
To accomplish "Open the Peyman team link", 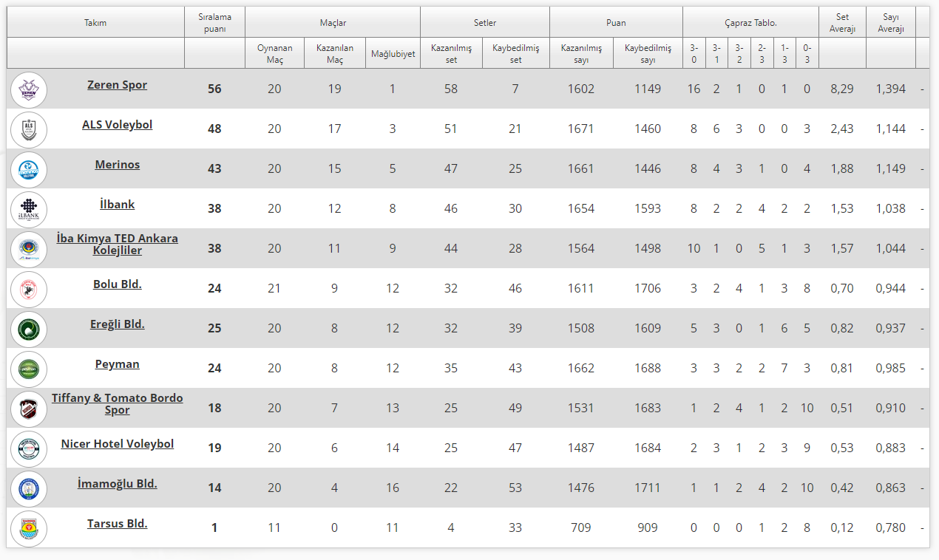I will pos(118,364).
